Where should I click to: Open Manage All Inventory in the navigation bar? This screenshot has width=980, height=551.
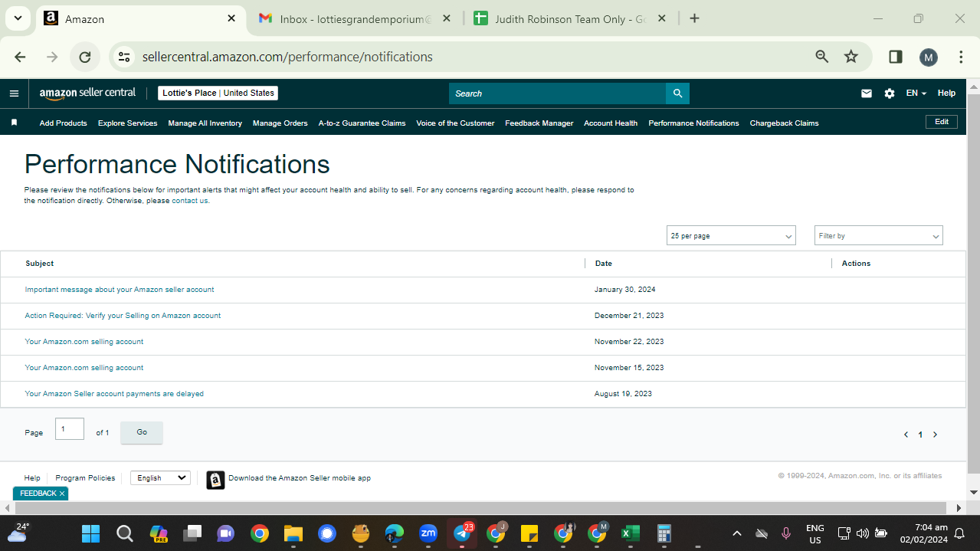[x=205, y=123]
